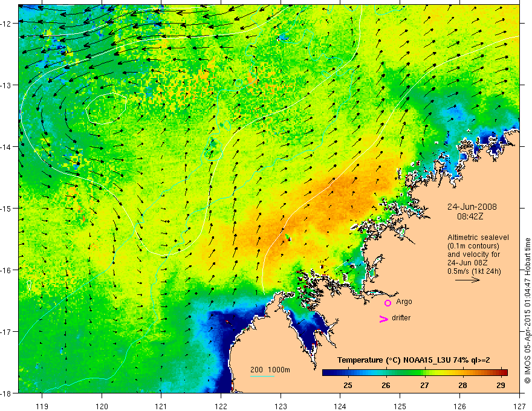532x411 pixels.
Task: Click the longitude axis label 120
Action: pos(102,406)
